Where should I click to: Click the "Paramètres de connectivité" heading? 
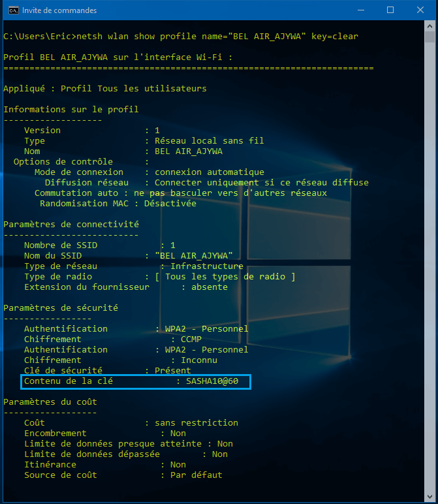click(71, 225)
